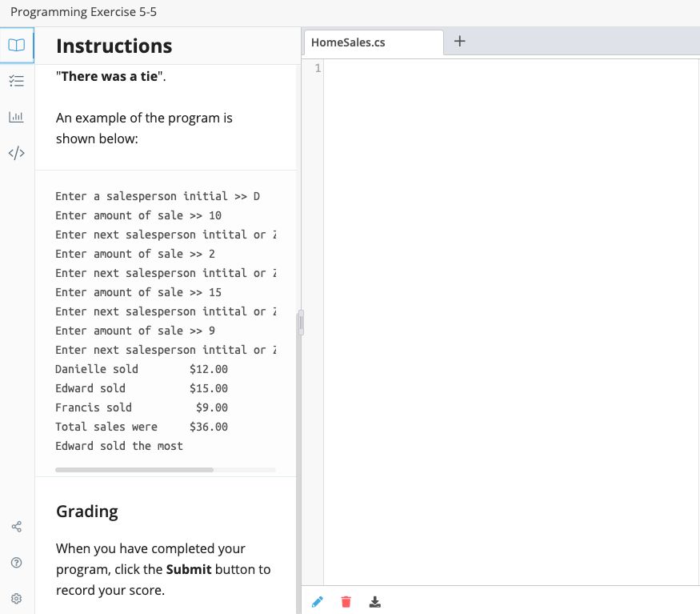700x614 pixels.
Task: Click the panel splitter handle
Action: coord(302,323)
